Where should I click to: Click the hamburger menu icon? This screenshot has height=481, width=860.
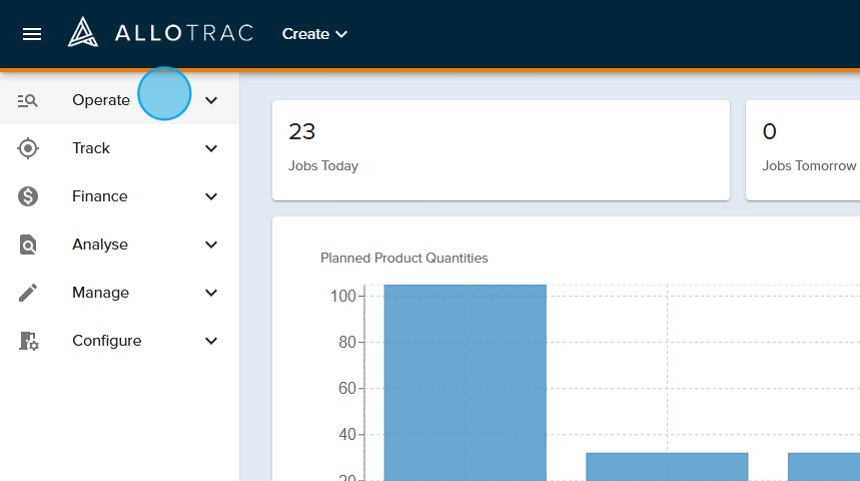point(32,34)
